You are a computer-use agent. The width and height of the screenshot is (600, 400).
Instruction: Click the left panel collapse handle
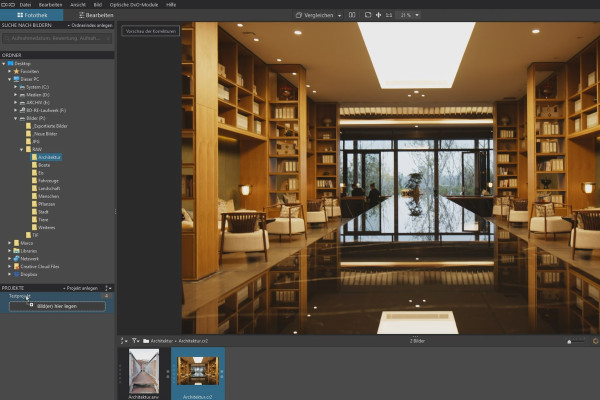(116, 211)
